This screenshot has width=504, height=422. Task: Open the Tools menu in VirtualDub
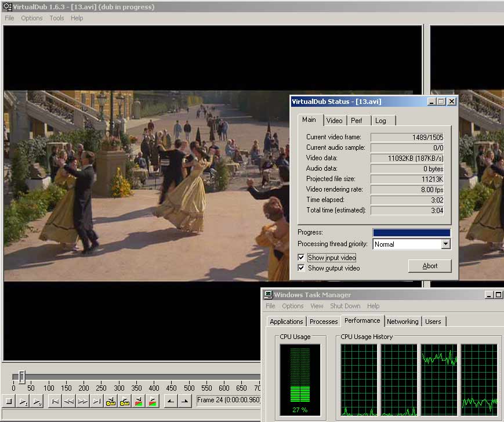(x=57, y=18)
